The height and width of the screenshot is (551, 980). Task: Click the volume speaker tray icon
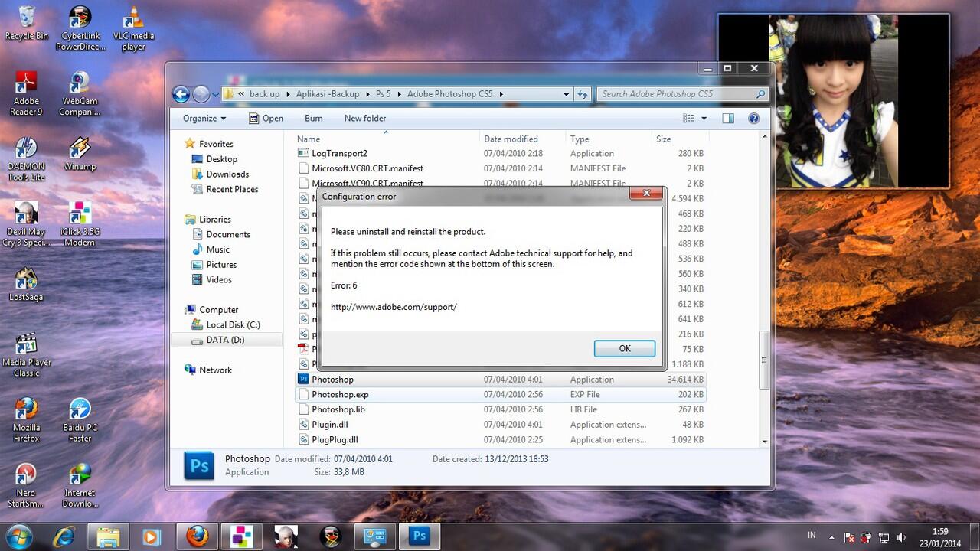click(x=901, y=537)
